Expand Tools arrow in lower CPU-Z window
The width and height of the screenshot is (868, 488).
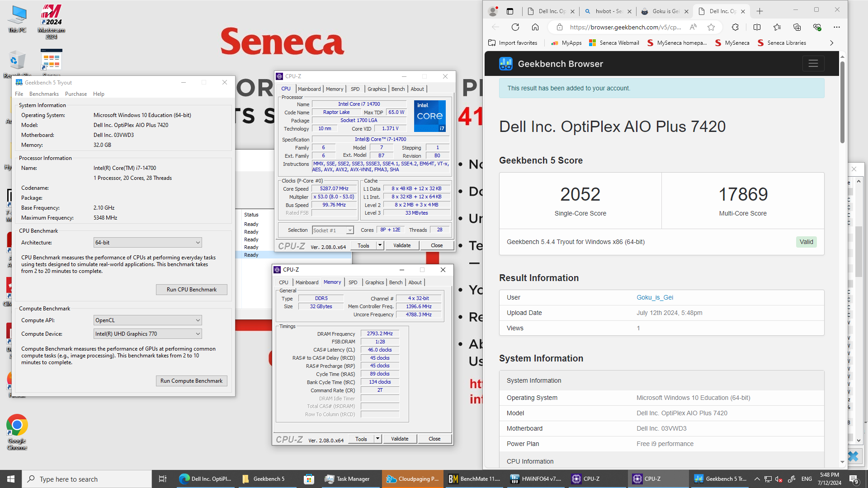click(x=377, y=439)
